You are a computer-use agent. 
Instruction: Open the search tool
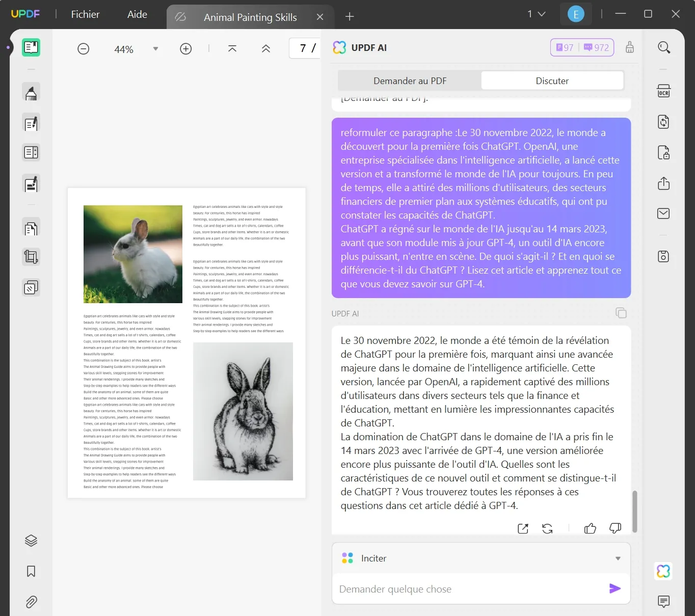tap(664, 47)
